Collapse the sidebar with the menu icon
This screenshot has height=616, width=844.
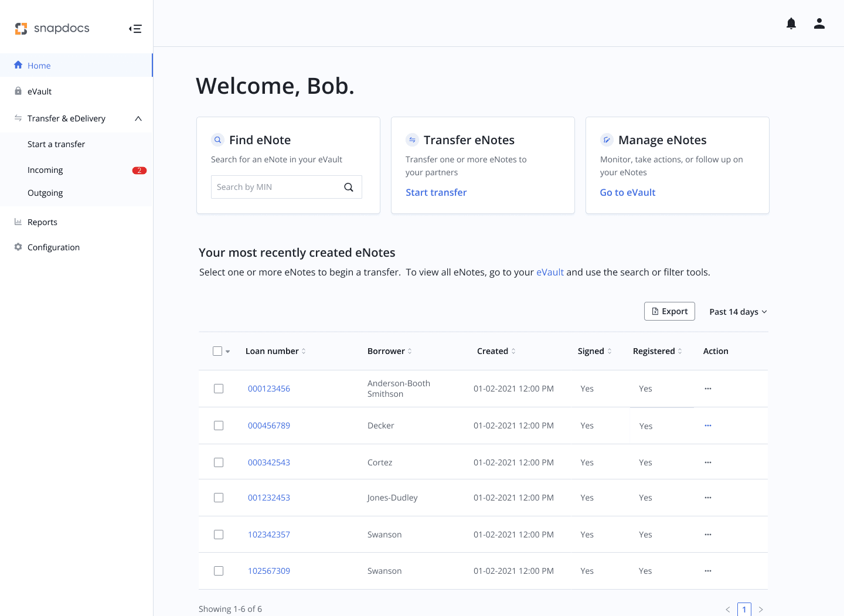135,29
